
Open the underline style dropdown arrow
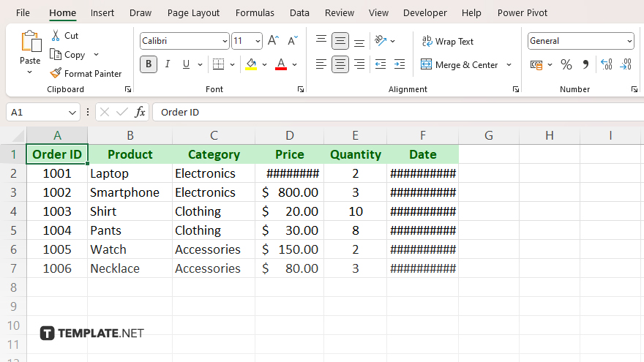click(x=200, y=64)
